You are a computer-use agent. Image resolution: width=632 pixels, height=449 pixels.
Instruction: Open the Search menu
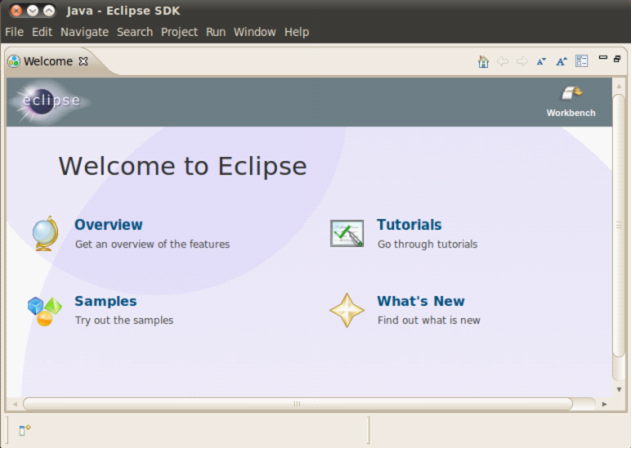[135, 32]
